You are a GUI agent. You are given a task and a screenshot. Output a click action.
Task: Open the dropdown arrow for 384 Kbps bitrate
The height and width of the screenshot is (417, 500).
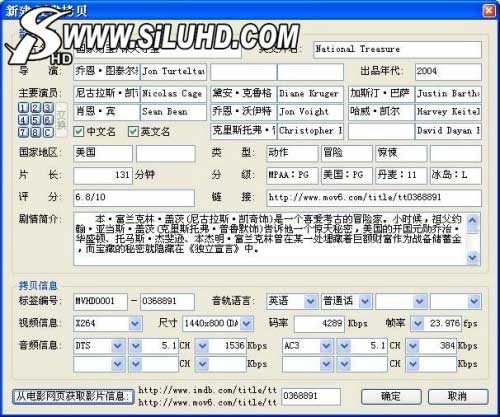coord(413,346)
